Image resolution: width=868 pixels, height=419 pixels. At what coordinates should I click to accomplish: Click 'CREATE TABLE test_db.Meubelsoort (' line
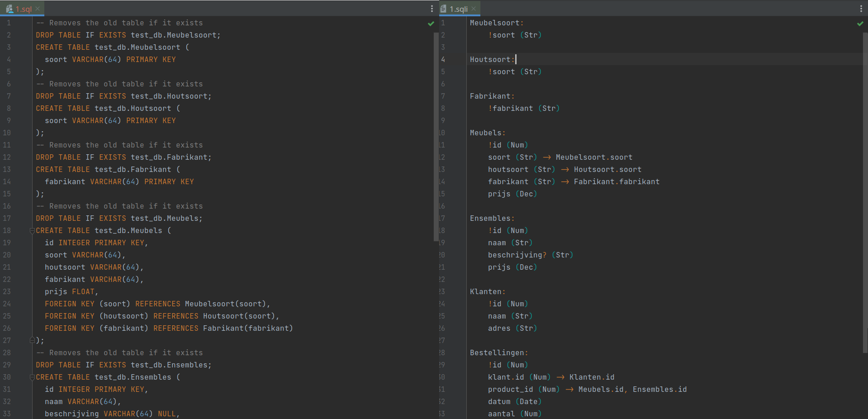coord(113,47)
